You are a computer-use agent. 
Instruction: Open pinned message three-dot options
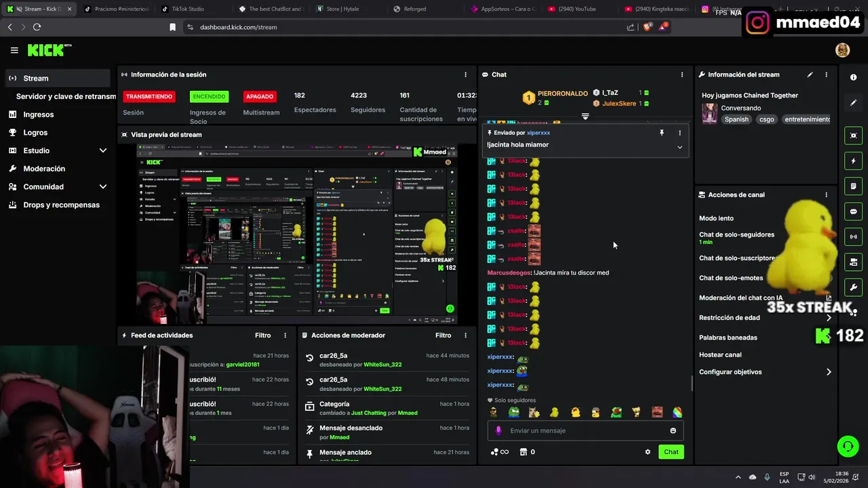[679, 133]
